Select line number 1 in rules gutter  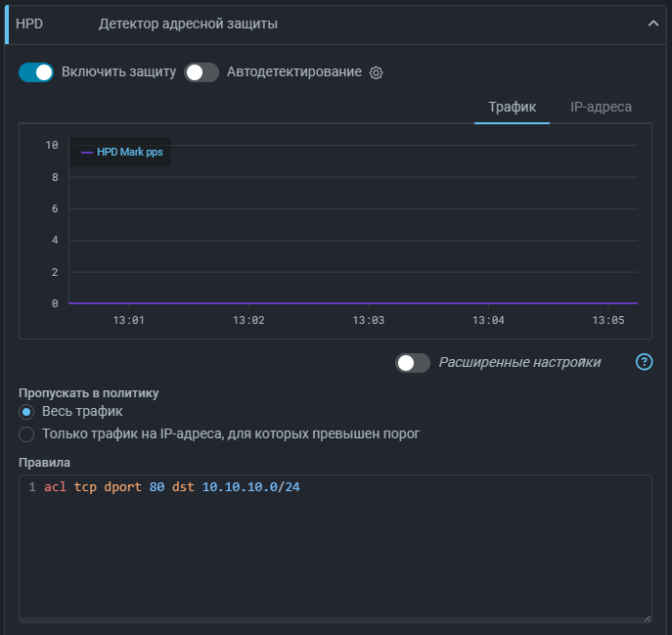pos(32,487)
